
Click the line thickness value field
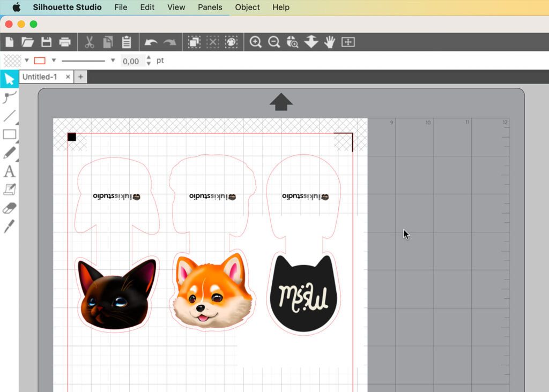click(x=131, y=61)
